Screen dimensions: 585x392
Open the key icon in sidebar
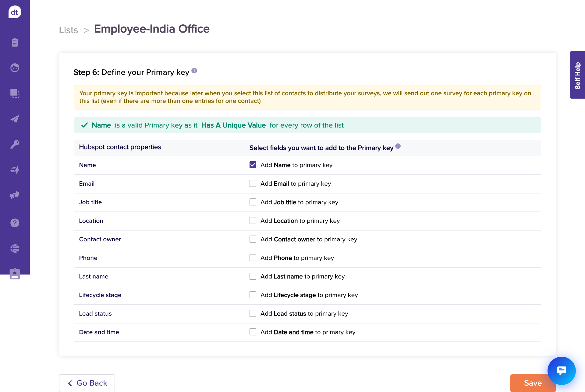[15, 144]
